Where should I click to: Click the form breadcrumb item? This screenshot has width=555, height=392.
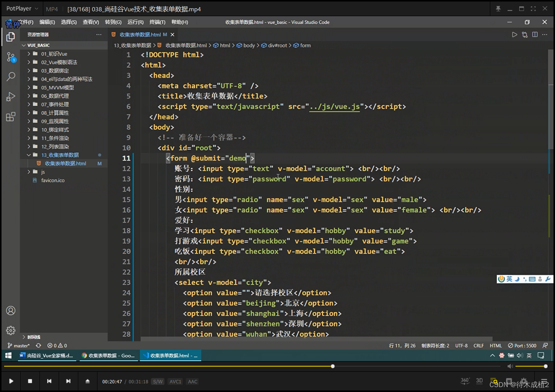tap(302, 46)
